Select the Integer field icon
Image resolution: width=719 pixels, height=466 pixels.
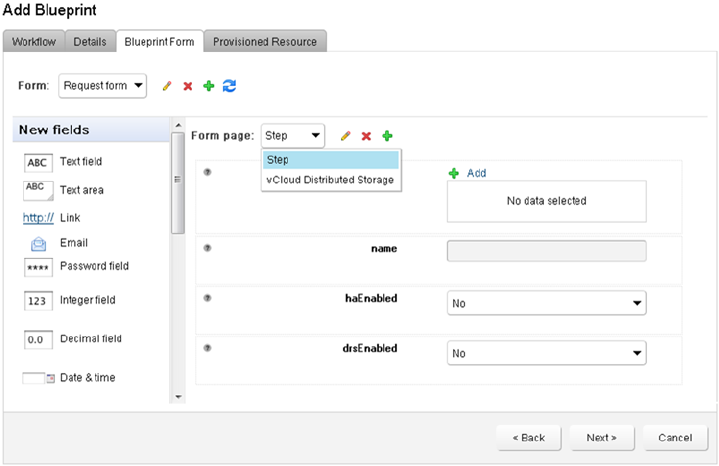[x=38, y=300]
